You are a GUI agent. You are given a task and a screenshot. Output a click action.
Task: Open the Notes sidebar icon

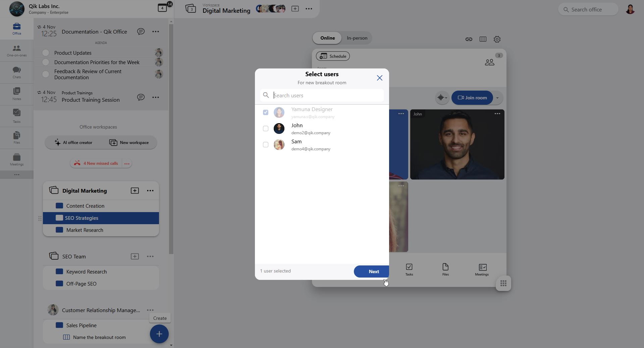[16, 94]
